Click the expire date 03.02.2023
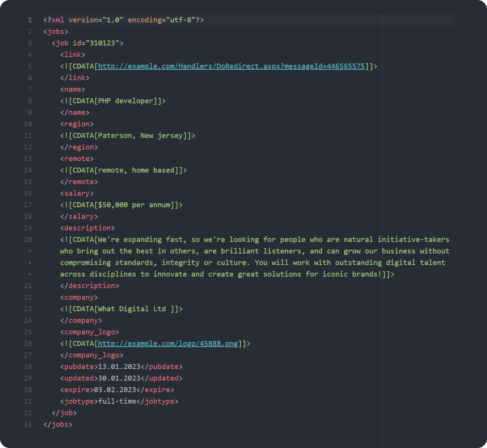This screenshot has width=487, height=448. pyautogui.click(x=114, y=389)
